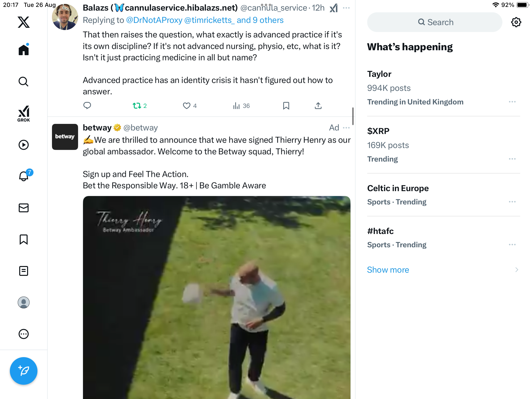
Task: Open the video play icon in sidebar
Action: click(x=24, y=145)
